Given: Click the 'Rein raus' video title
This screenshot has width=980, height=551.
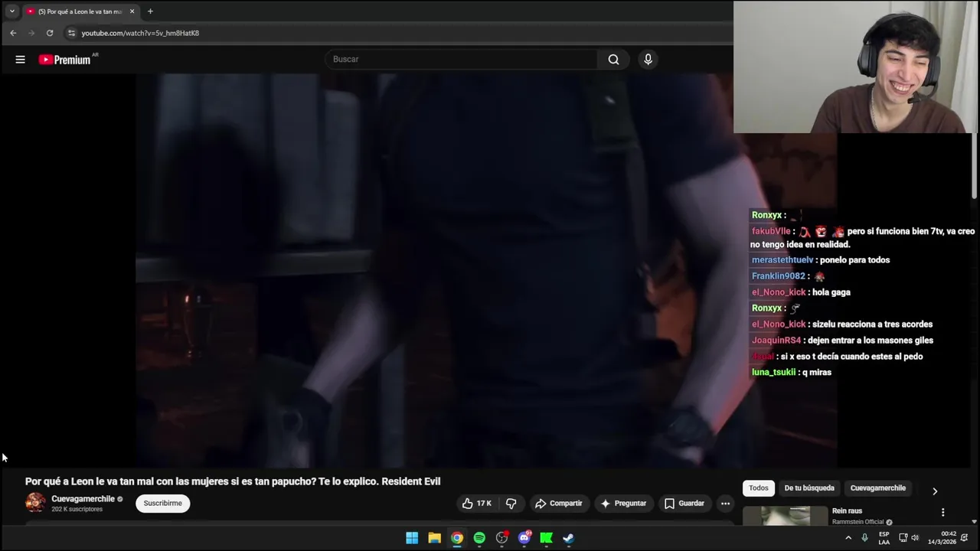Looking at the screenshot, I should 847,511.
